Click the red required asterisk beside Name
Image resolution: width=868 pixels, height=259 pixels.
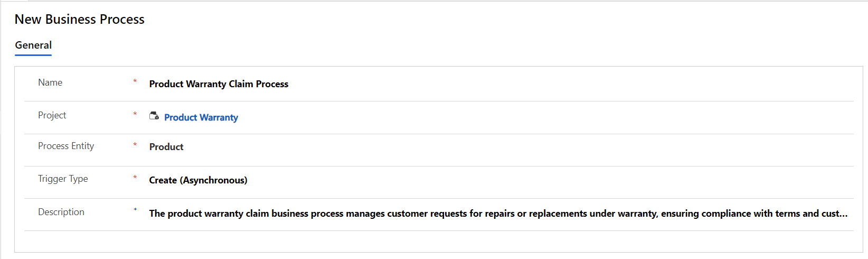(135, 81)
